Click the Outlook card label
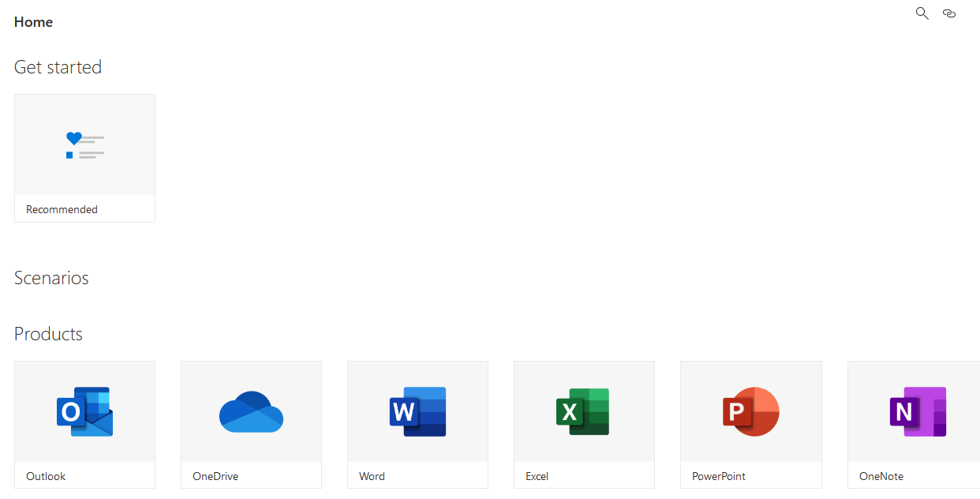Image resolution: width=980 pixels, height=499 pixels. pos(46,476)
